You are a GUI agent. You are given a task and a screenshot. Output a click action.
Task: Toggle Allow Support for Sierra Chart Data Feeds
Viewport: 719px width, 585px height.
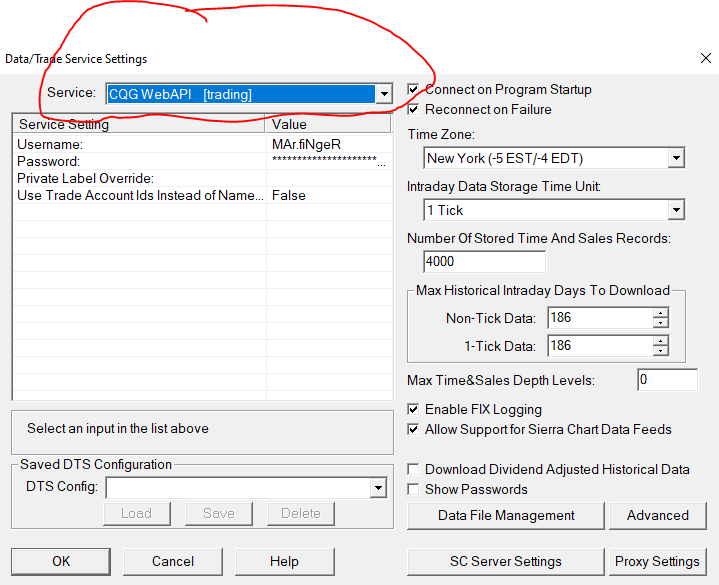tap(413, 430)
